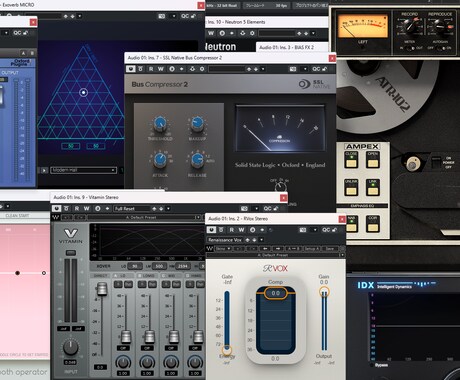Open preset menu arrow in SSL Bus Compressor toolbar
Viewport: 460px width, 380px height.
[x=263, y=69]
